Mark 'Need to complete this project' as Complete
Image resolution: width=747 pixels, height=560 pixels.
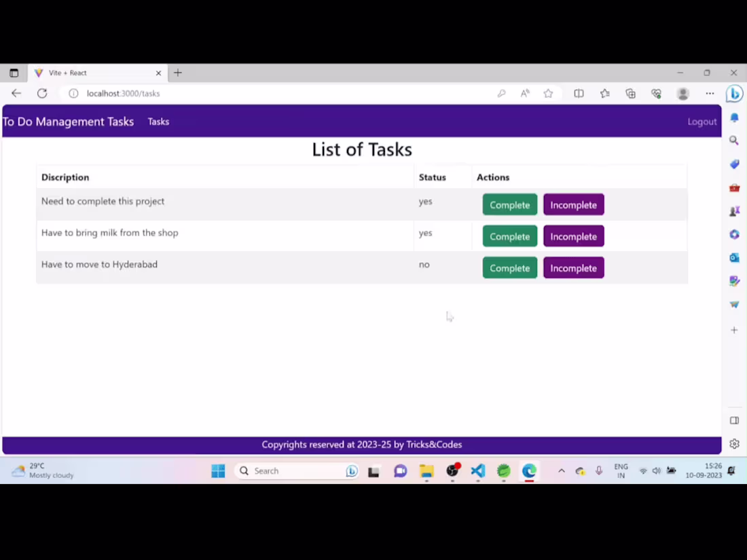pyautogui.click(x=509, y=204)
